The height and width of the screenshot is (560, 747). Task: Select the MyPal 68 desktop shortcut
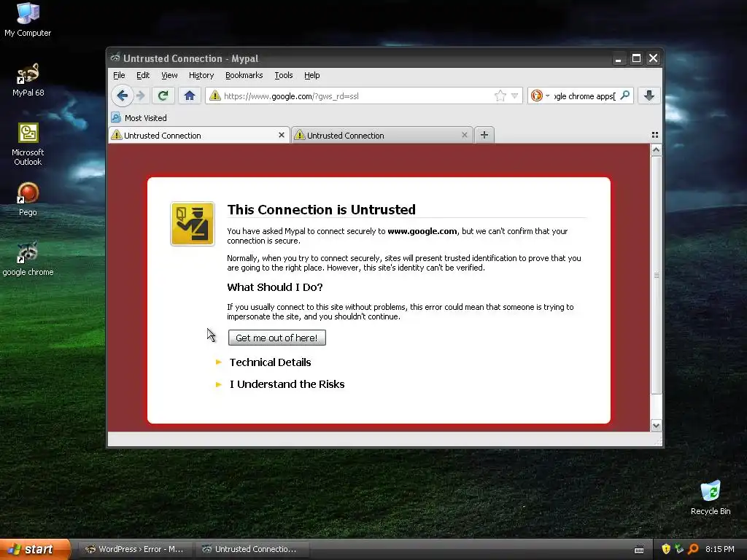tap(28, 80)
